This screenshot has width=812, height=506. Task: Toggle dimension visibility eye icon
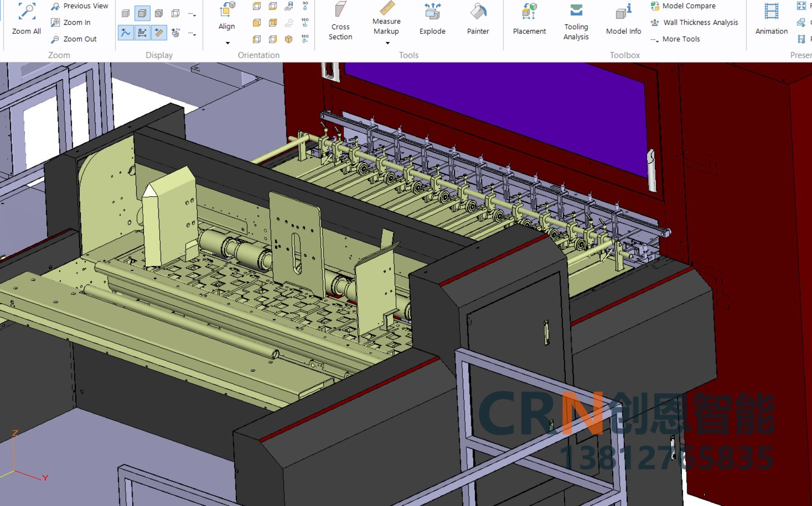(x=142, y=32)
